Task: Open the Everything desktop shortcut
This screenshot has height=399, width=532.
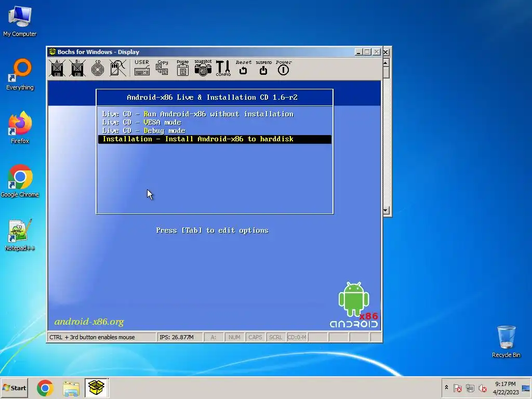Action: click(x=20, y=75)
